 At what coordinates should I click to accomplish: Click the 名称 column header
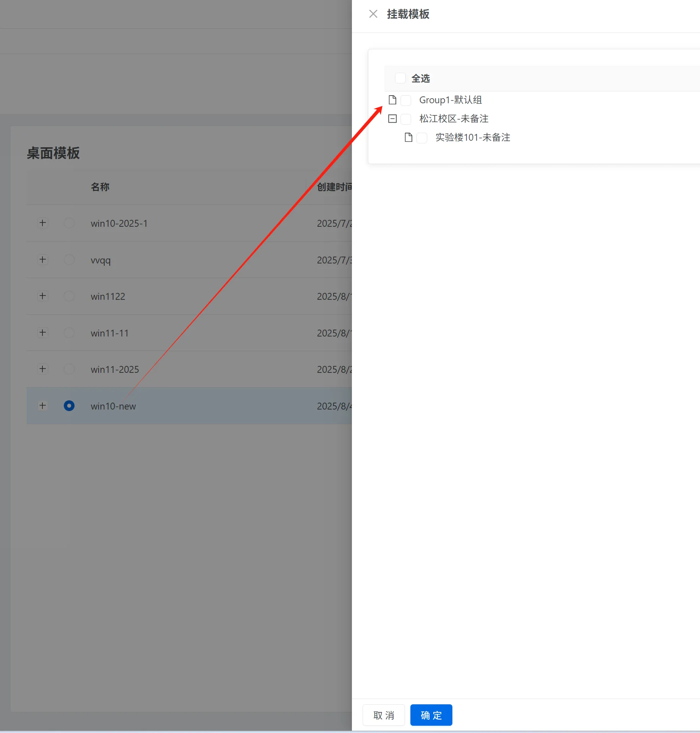(100, 187)
